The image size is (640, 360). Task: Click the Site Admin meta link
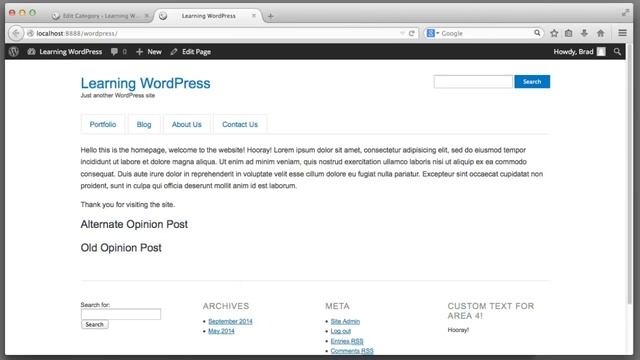pos(345,322)
